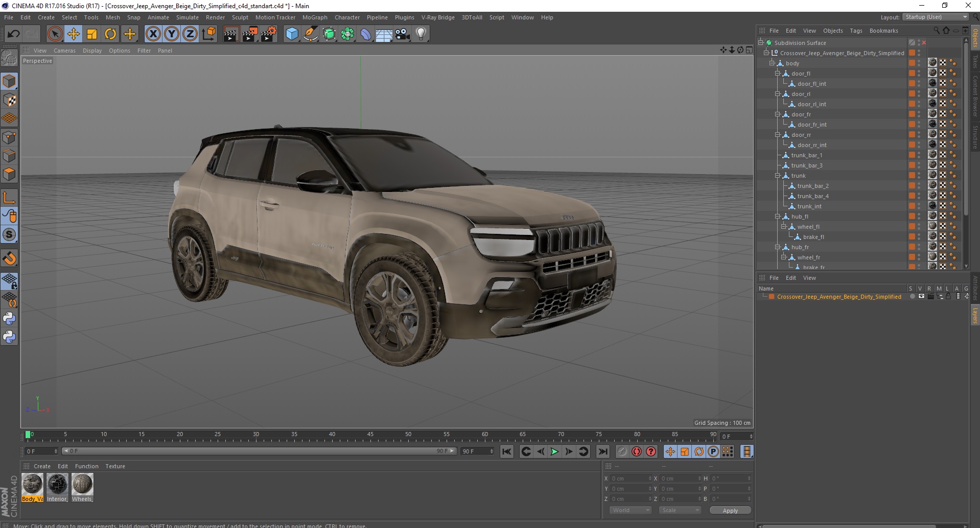Click the body layer color swatch
980x528 pixels.
(912, 63)
